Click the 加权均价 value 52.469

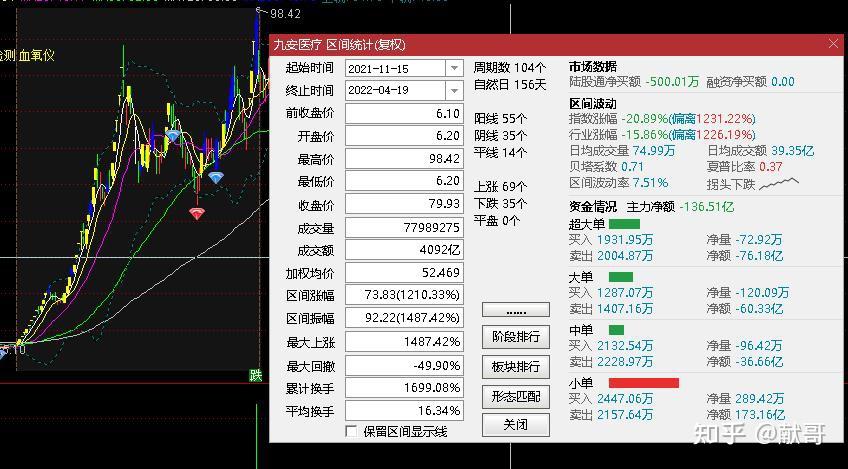point(404,273)
